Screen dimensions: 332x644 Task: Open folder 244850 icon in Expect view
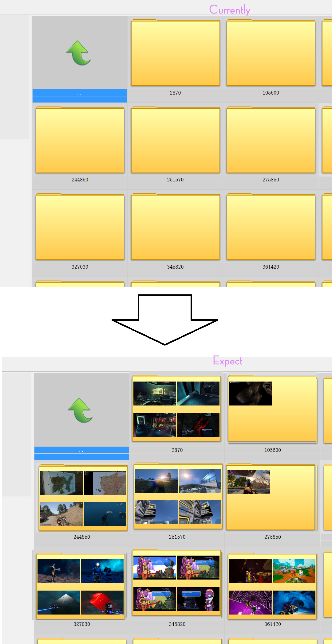[83, 498]
